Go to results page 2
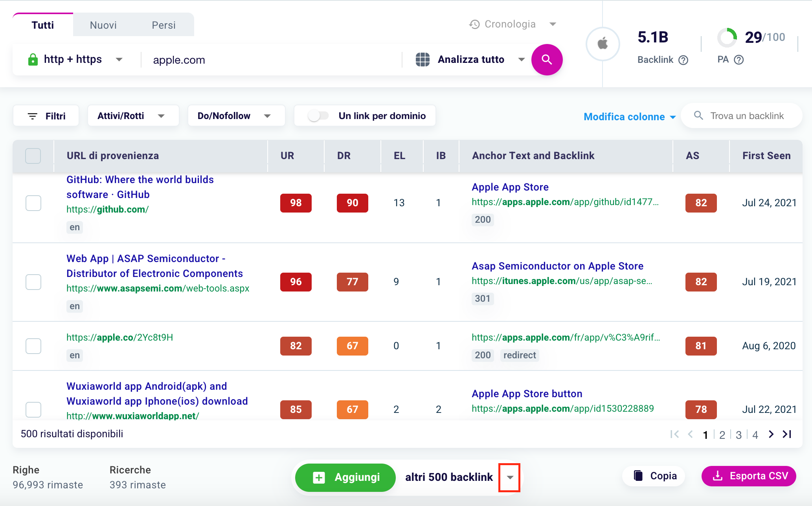The image size is (812, 506). (722, 435)
